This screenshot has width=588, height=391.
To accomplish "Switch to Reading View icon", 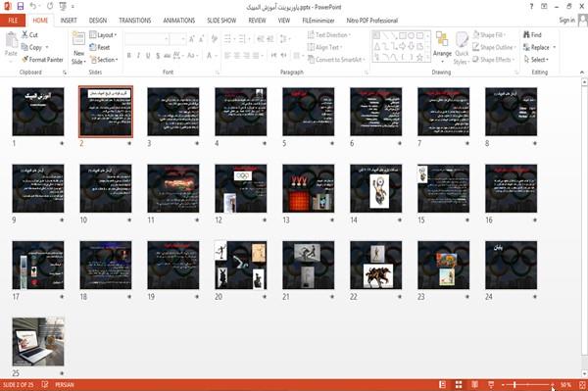I will (x=474, y=384).
